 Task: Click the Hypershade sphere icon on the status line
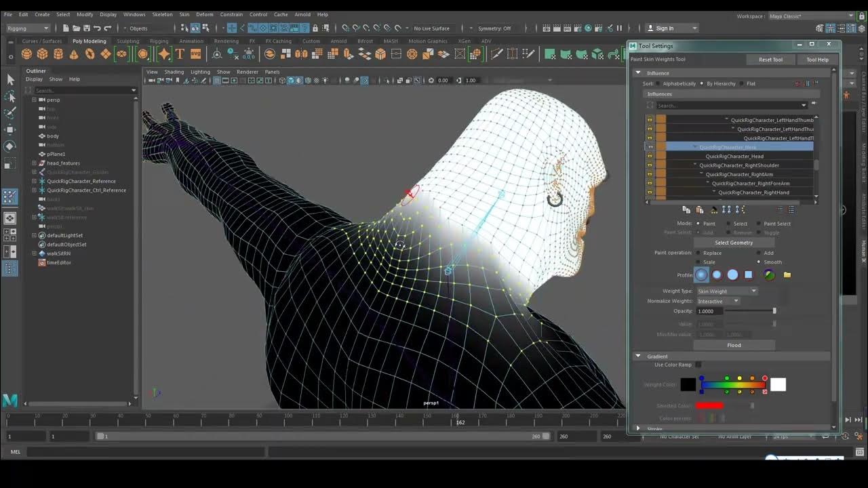588,28
